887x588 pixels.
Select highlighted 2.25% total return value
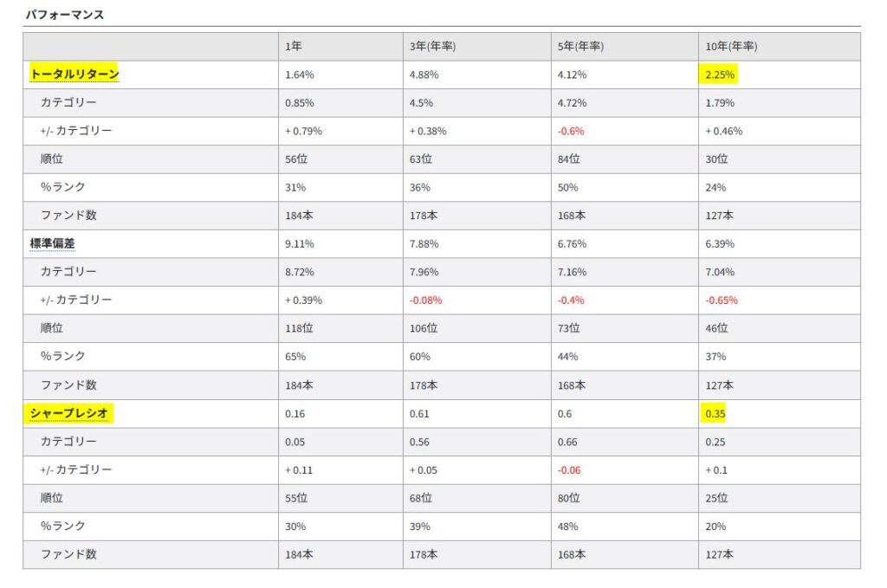tap(720, 74)
